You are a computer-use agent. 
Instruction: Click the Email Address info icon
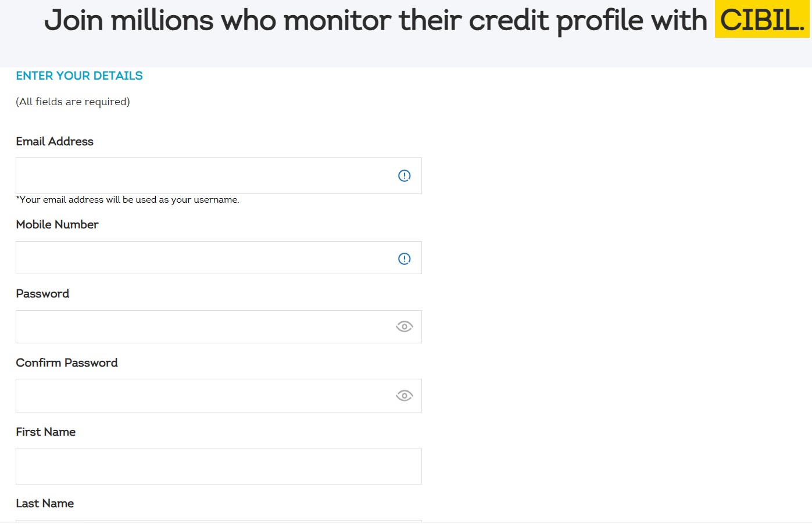click(x=404, y=175)
